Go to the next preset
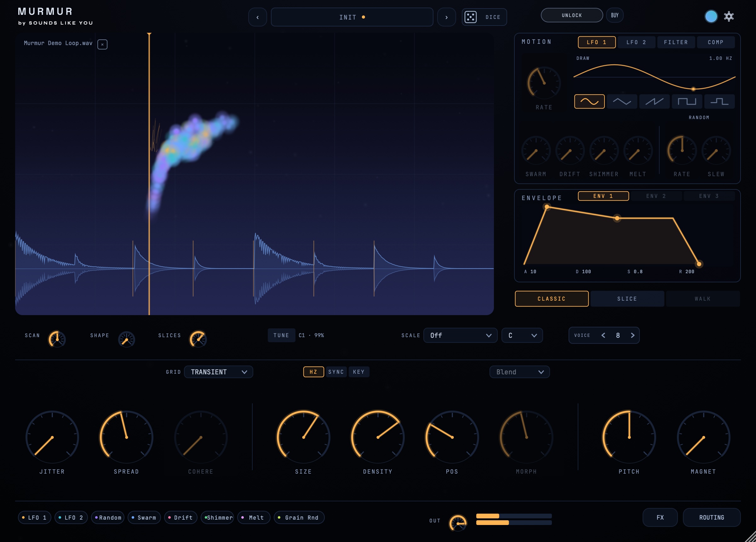The image size is (756, 542). tap(446, 17)
